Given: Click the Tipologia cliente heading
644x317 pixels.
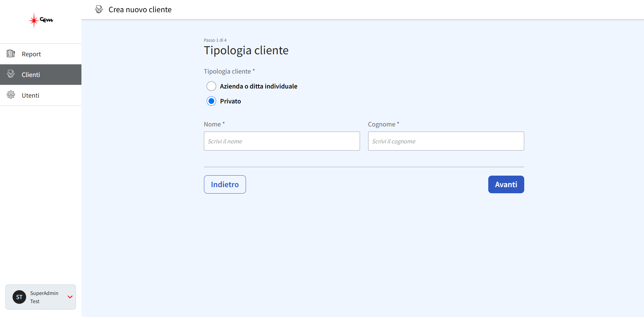Looking at the screenshot, I should (246, 51).
